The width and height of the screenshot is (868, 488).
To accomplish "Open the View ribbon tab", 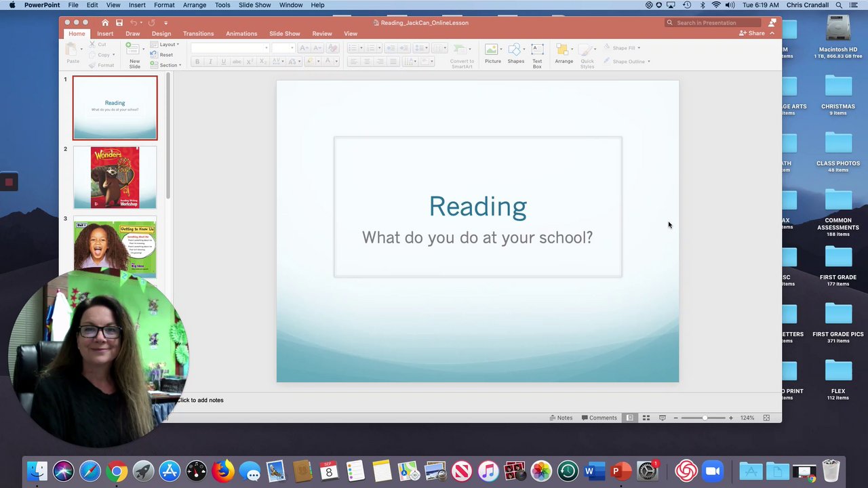I will 351,33.
